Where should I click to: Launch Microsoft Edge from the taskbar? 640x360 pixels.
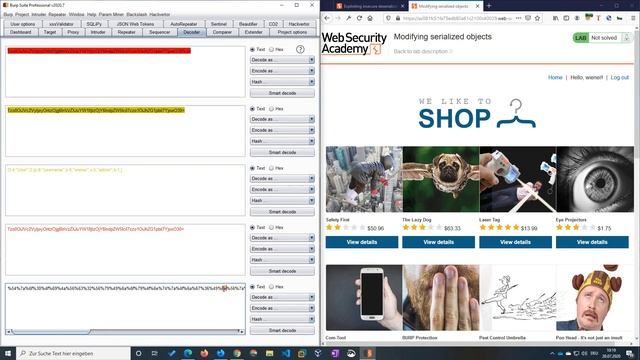coord(188,353)
